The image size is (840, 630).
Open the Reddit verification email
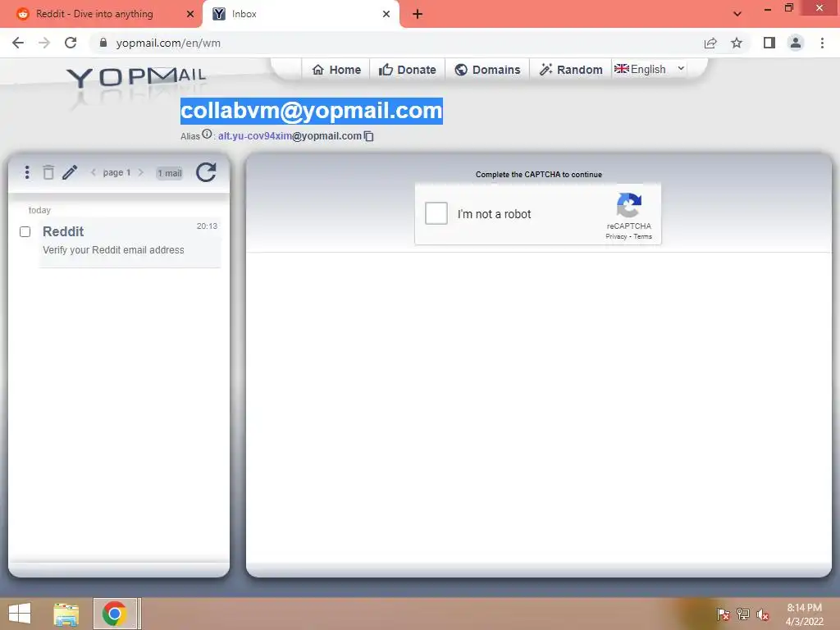click(x=130, y=242)
